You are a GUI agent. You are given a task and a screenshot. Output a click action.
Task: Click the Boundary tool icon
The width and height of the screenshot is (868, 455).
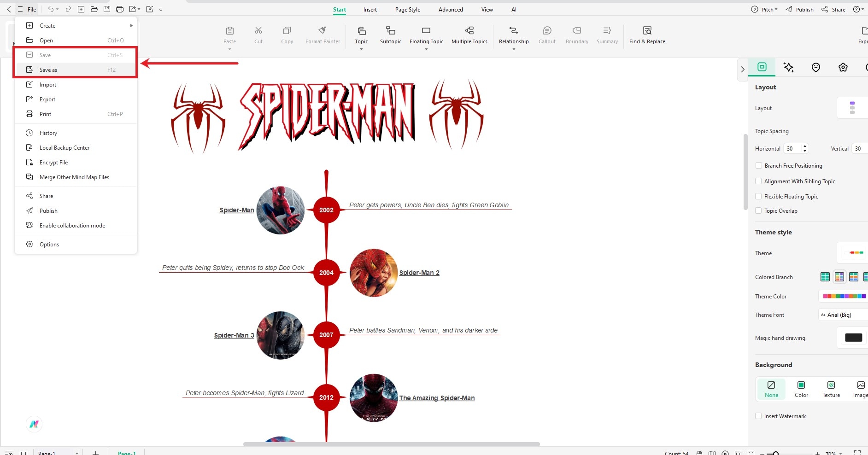pos(577,30)
